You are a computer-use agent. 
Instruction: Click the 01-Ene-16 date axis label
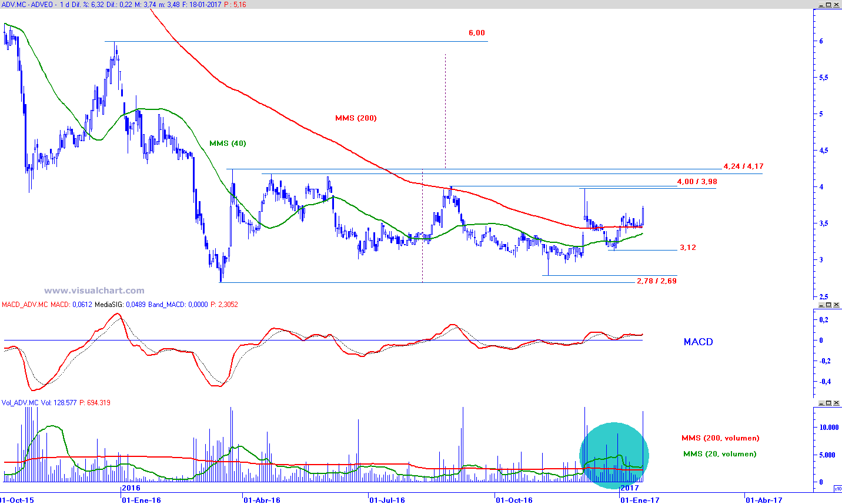pyautogui.click(x=141, y=500)
